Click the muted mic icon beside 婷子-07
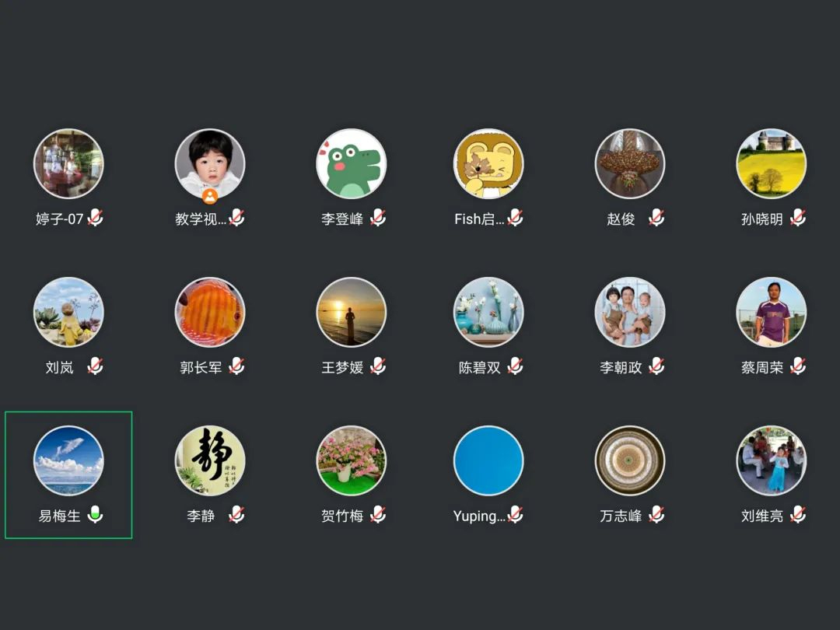Viewport: 840px width, 630px height. point(96,218)
